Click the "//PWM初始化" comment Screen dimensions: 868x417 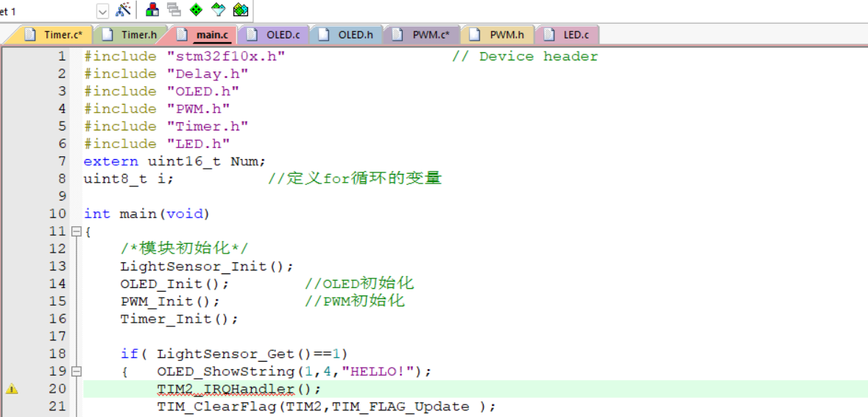point(355,301)
